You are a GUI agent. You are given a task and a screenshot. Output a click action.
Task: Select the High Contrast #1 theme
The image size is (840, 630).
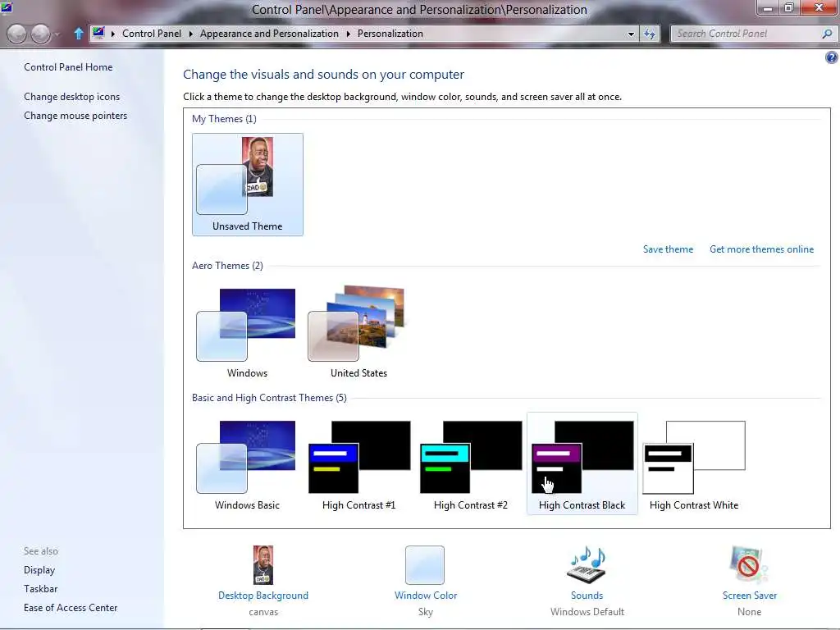click(x=359, y=464)
